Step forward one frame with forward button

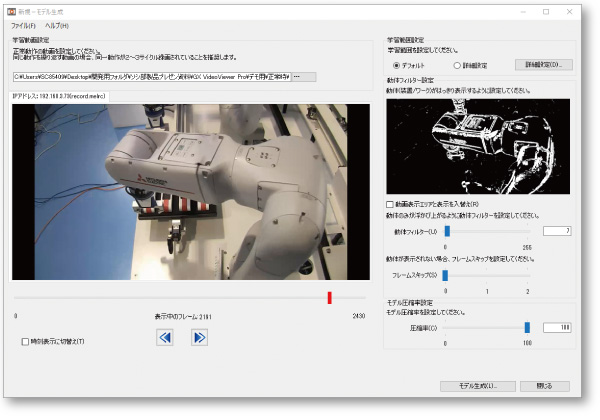pos(199,337)
